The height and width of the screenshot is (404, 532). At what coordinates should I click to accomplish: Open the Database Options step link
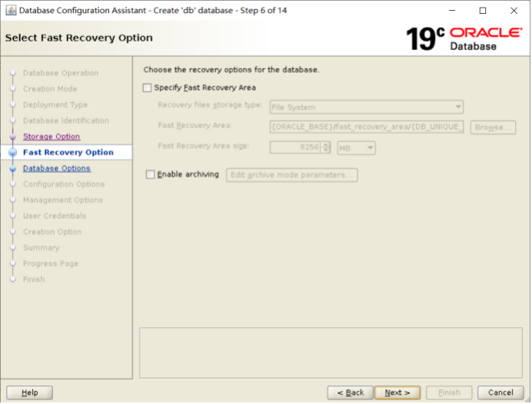click(x=57, y=168)
